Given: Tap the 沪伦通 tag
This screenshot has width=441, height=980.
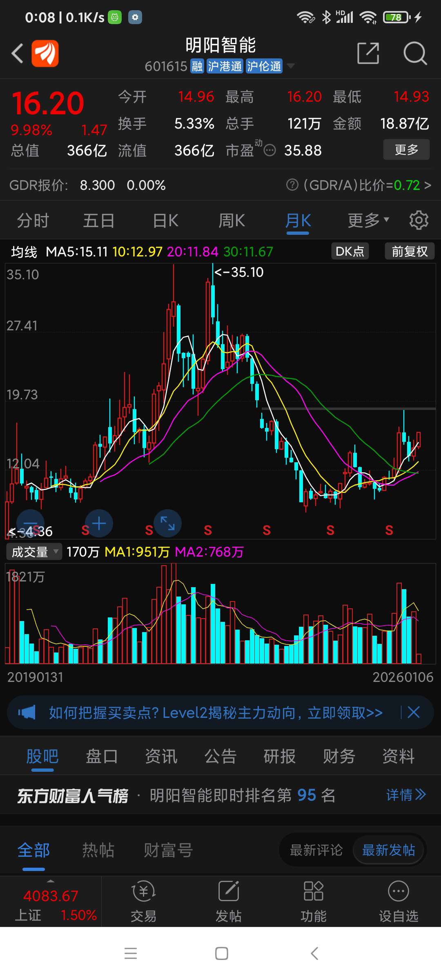Looking at the screenshot, I should (264, 66).
